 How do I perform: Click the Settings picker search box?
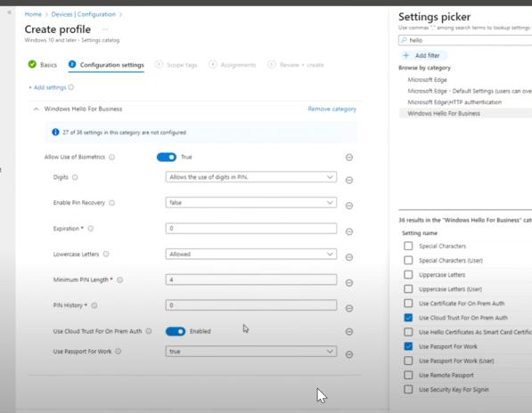(465, 40)
